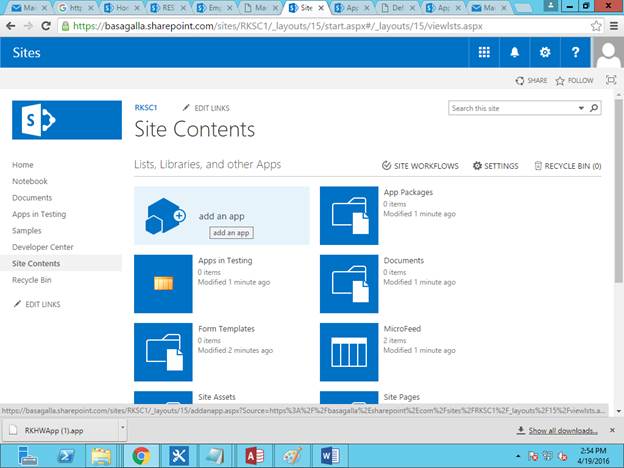Click the 'add an app' tile
Screen dimensions: 624x468
point(221,215)
